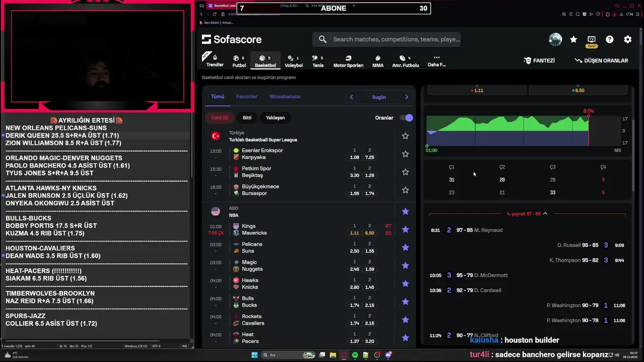Unfavorite the Pelicans vs Suns match

(x=406, y=247)
